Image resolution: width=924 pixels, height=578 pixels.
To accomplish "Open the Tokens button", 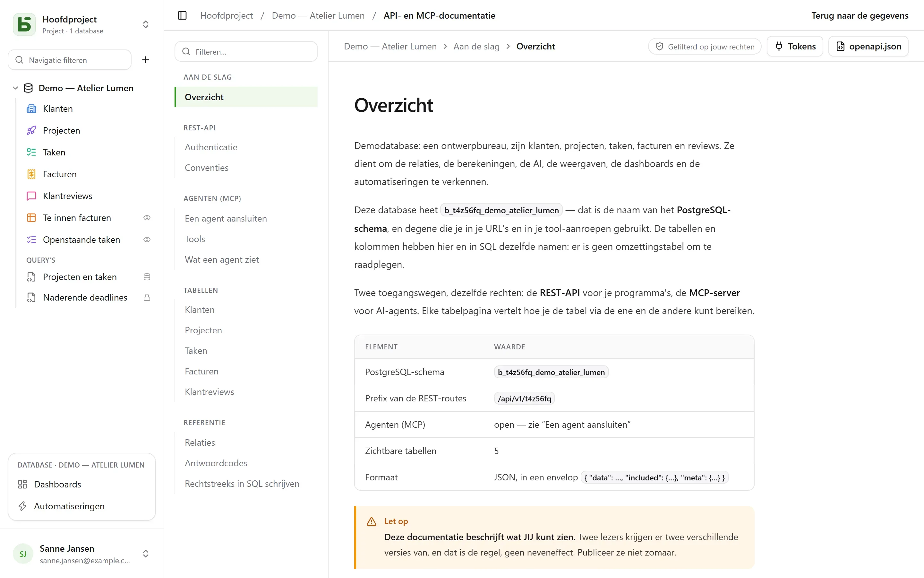I will pyautogui.click(x=795, y=47).
